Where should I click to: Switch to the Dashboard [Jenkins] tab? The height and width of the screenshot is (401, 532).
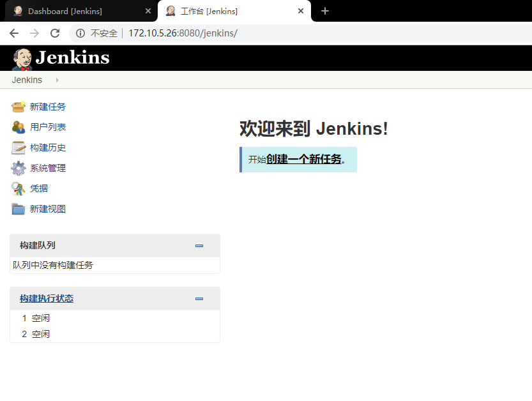(81, 11)
